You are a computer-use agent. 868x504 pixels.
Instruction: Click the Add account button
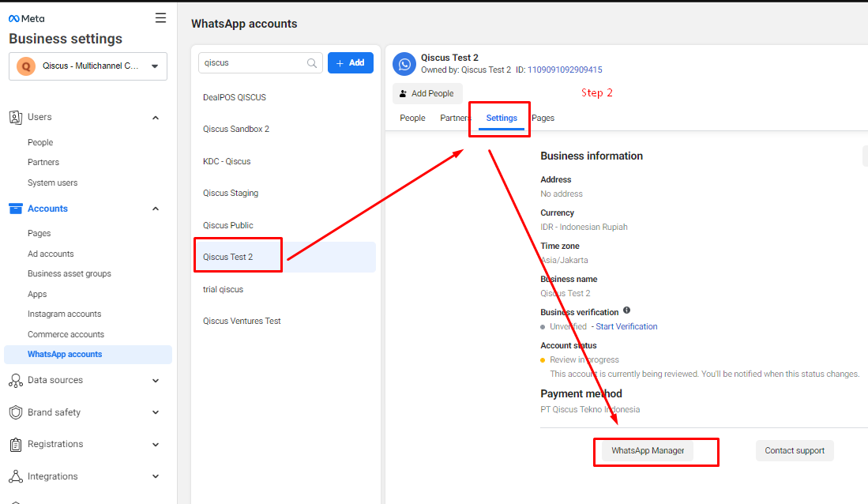click(x=351, y=63)
